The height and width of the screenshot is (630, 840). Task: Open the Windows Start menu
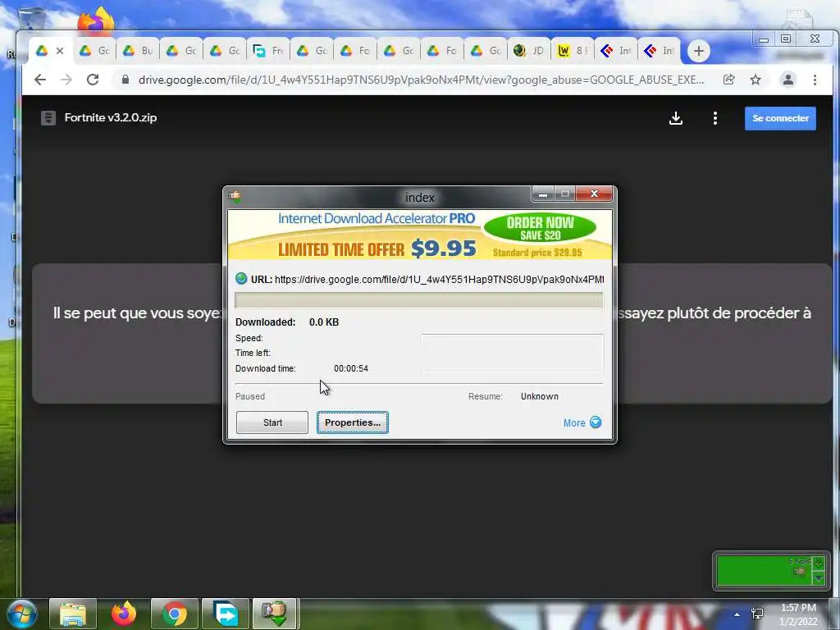[x=22, y=614]
